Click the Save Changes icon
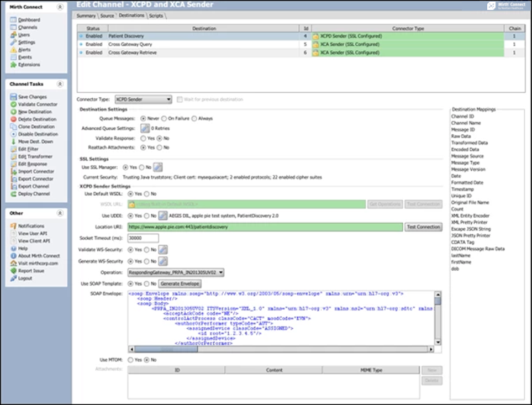Screen dimensions: 532x405 (13, 97)
